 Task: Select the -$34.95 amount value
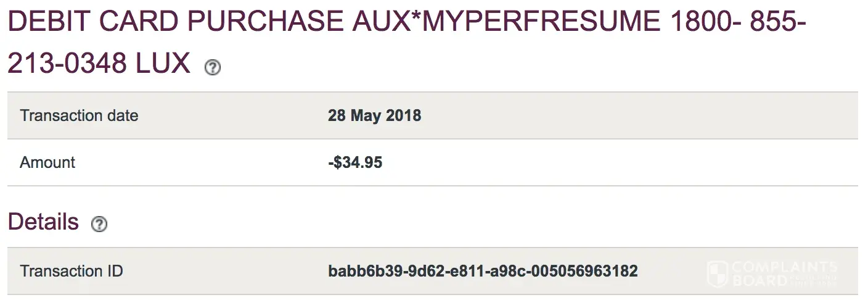354,162
